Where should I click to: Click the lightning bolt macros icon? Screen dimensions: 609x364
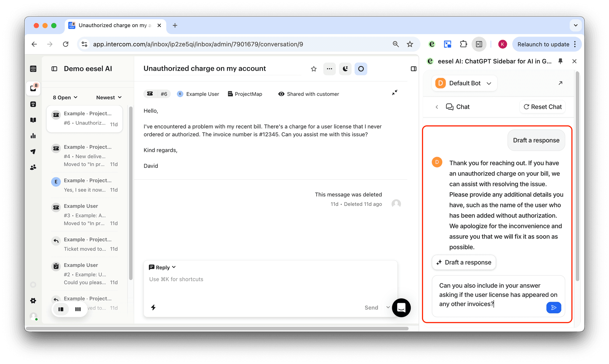(x=153, y=307)
